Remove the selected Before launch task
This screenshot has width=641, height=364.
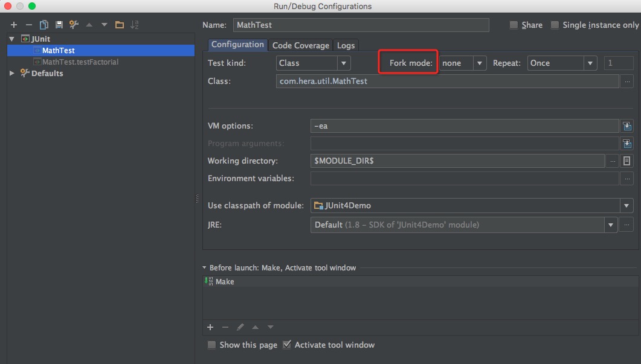tap(225, 327)
